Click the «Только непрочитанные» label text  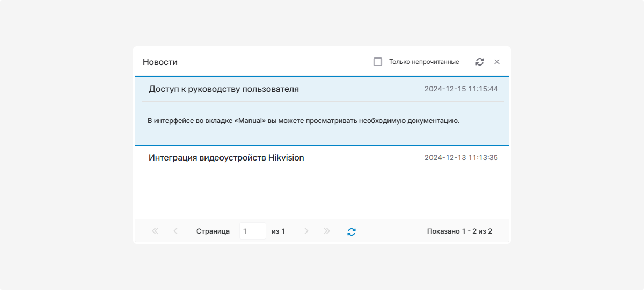tap(424, 62)
